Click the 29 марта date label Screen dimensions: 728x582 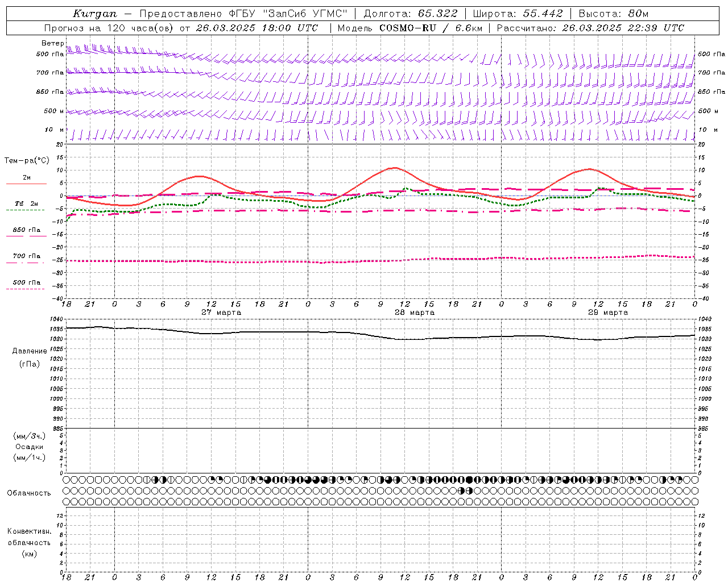point(608,313)
